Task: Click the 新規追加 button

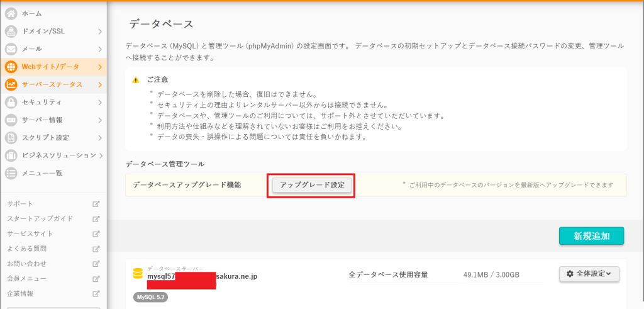Action: 591,236
